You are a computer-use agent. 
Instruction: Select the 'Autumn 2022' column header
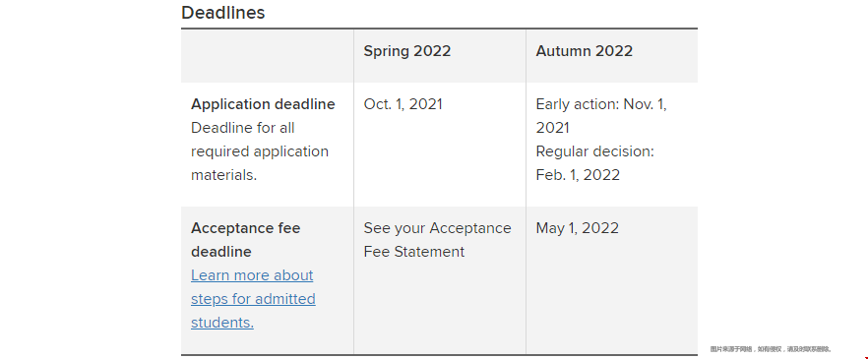(584, 51)
